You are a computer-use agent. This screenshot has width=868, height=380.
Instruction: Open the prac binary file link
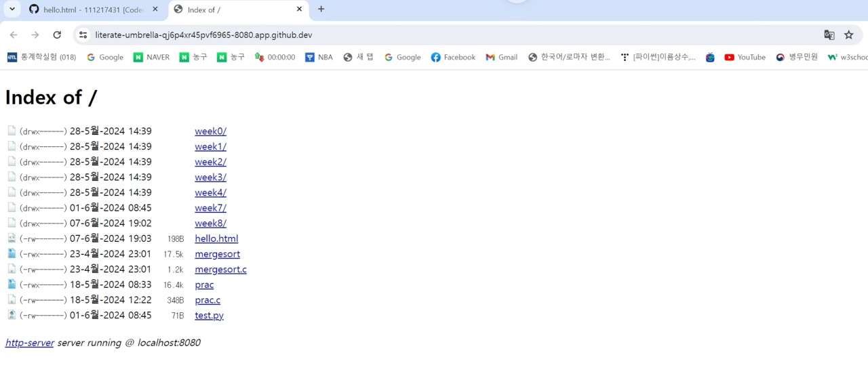204,285
